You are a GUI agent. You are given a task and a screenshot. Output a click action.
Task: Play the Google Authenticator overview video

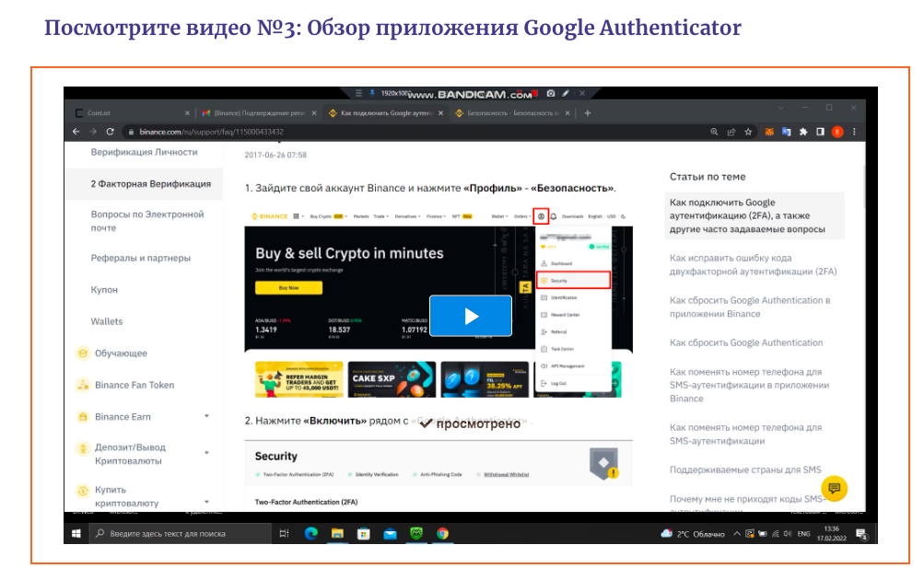click(470, 316)
